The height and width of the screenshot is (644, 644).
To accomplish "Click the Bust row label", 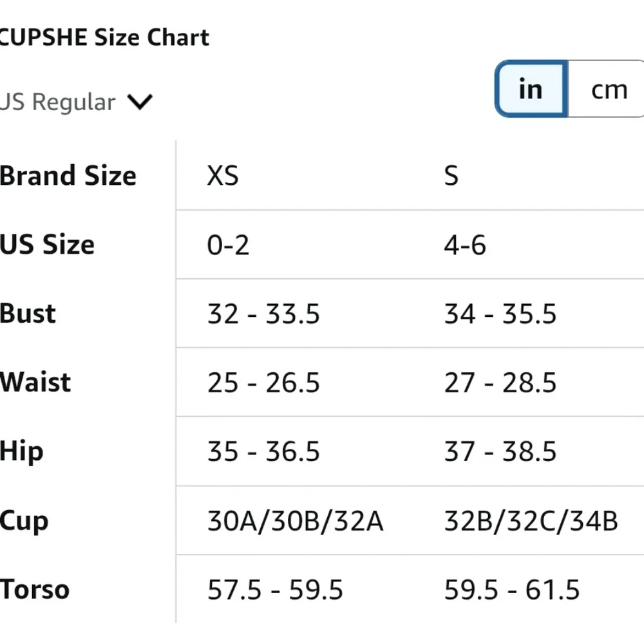I will click(28, 314).
